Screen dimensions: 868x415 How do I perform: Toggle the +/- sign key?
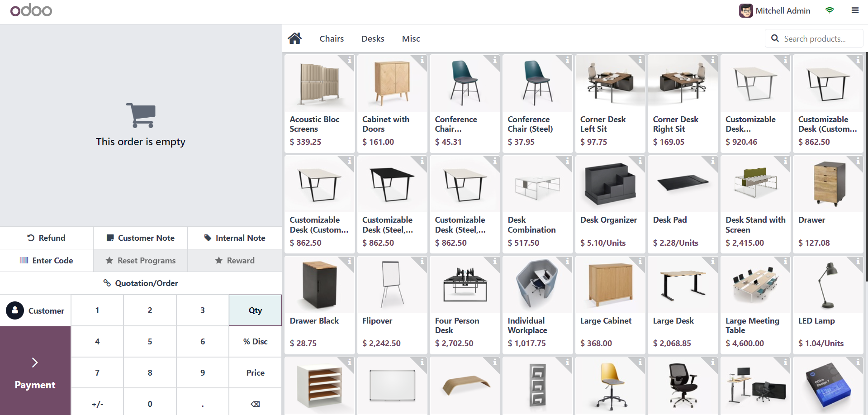(x=97, y=404)
